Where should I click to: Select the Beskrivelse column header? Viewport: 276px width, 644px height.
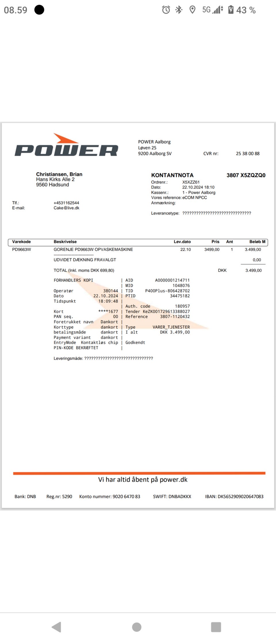pyautogui.click(x=65, y=242)
